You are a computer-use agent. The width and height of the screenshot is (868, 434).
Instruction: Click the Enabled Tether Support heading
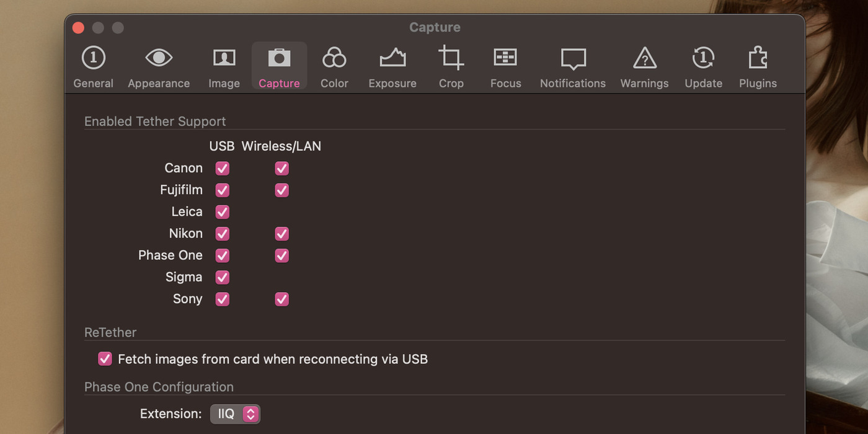(155, 122)
